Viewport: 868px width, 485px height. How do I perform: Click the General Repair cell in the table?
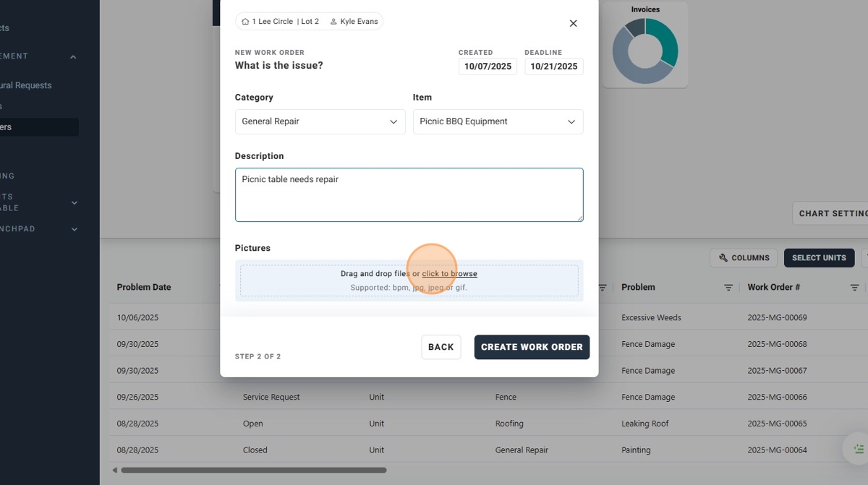coord(522,450)
